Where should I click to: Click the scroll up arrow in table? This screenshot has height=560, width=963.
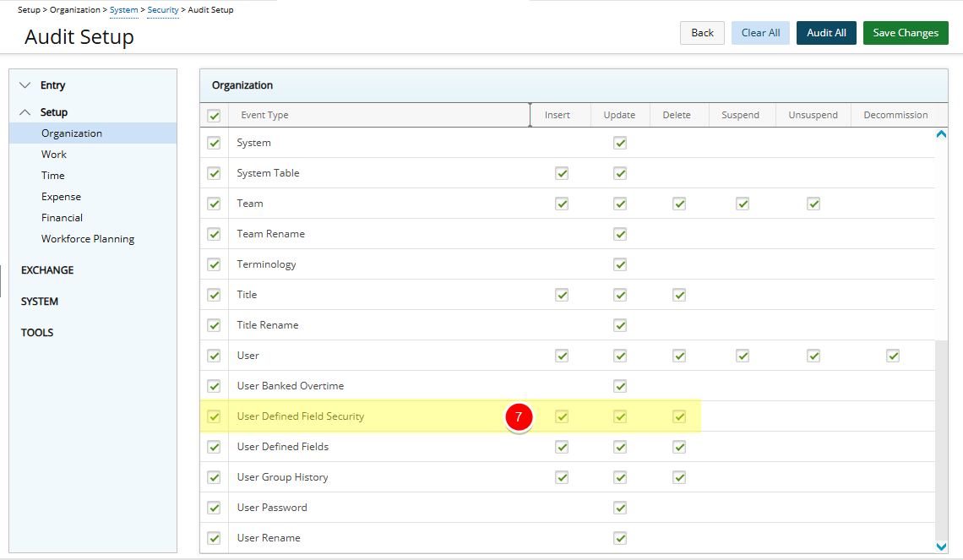[941, 133]
